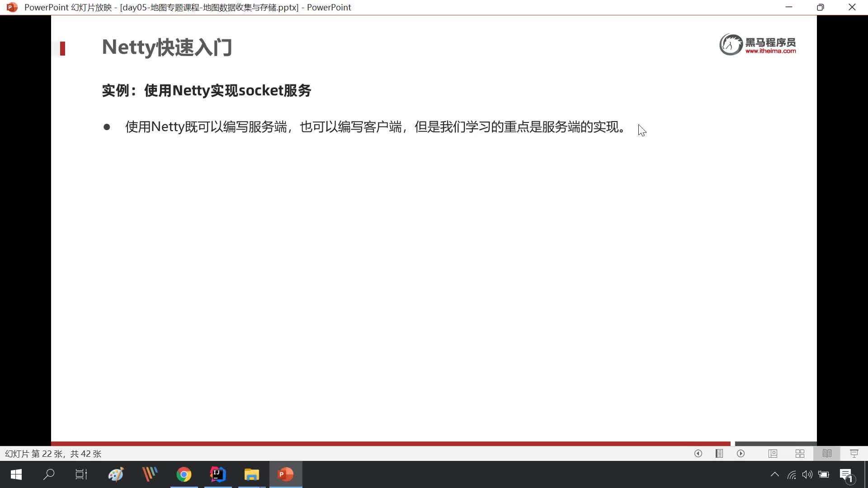Select the PowerPoint taskbar icon

pos(286,474)
